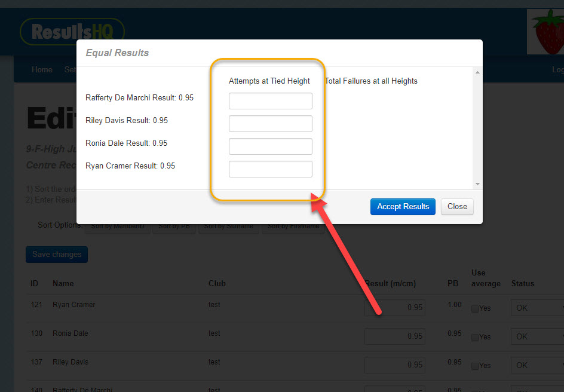This screenshot has width=564, height=392.
Task: Click dialog scrollbar down arrow
Action: click(478, 184)
